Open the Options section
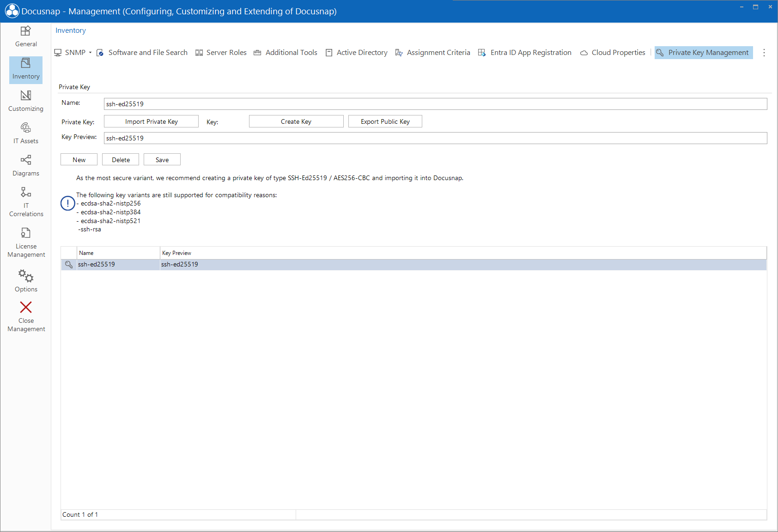778x532 pixels. pos(25,281)
